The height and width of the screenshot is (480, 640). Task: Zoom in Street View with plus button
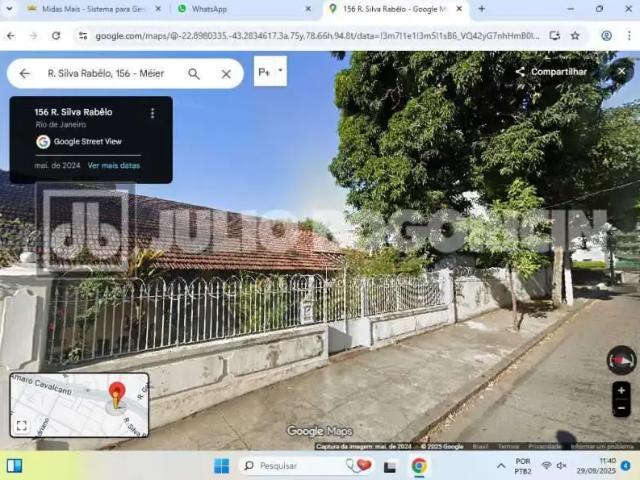pyautogui.click(x=621, y=391)
